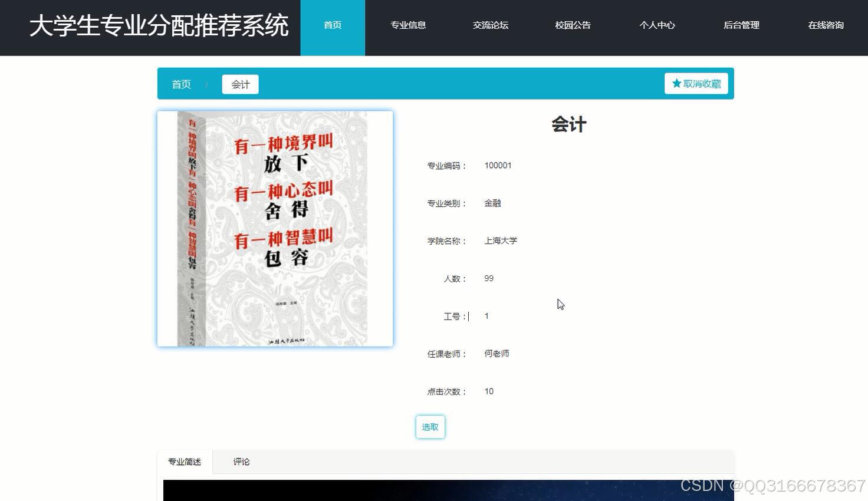Select the major code value 100001
Screen dimensions: 868x501
tap(498, 166)
